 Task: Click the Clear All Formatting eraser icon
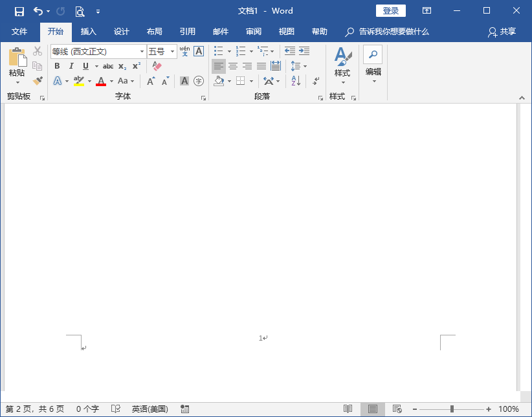tap(157, 66)
